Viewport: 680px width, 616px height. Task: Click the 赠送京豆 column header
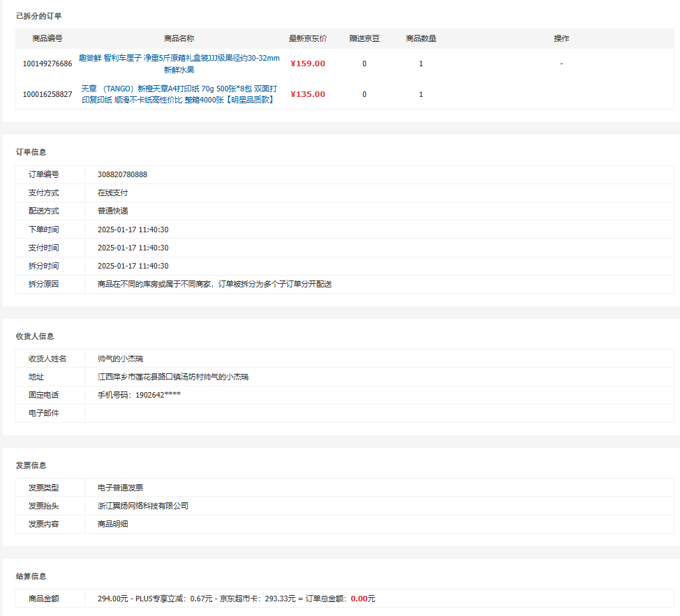(x=364, y=38)
